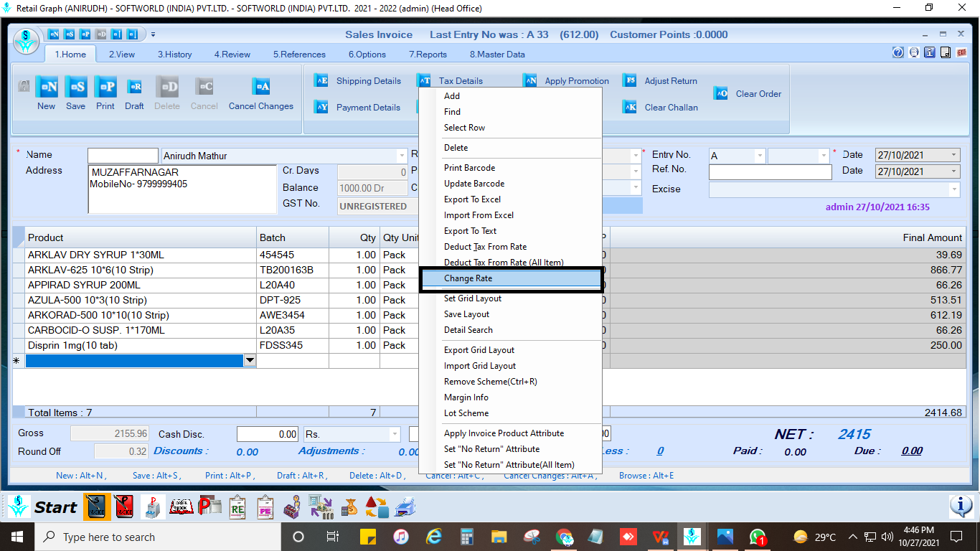Click Apply Promotion

tap(566, 81)
